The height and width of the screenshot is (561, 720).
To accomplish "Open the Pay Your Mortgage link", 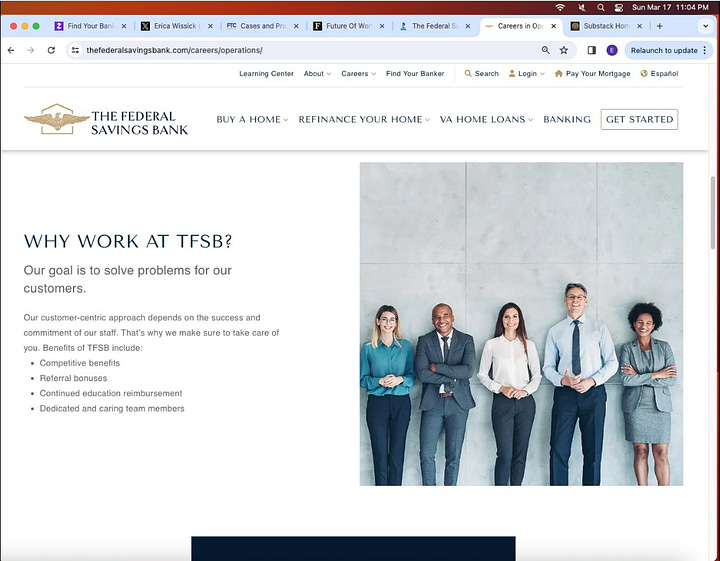I will click(x=592, y=73).
